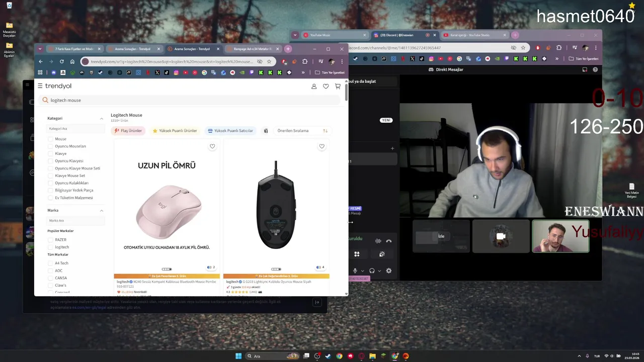Check the Oyuncu Mouseları category
Image resolution: width=644 pixels, height=362 pixels.
tap(50, 146)
